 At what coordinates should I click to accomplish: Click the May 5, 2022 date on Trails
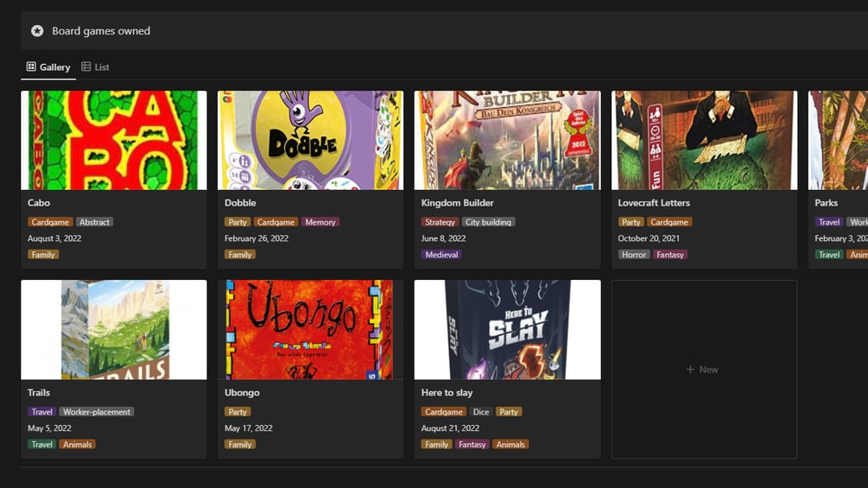[49, 428]
